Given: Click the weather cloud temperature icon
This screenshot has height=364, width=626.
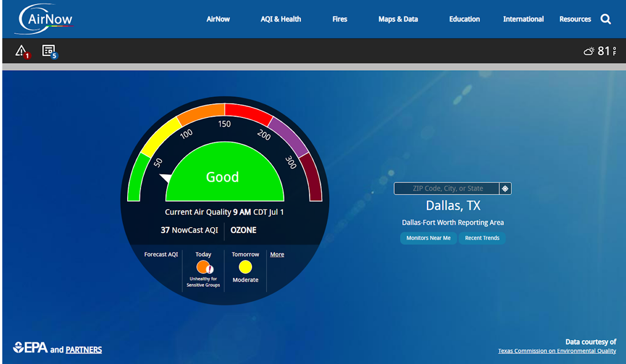Looking at the screenshot, I should coord(589,51).
